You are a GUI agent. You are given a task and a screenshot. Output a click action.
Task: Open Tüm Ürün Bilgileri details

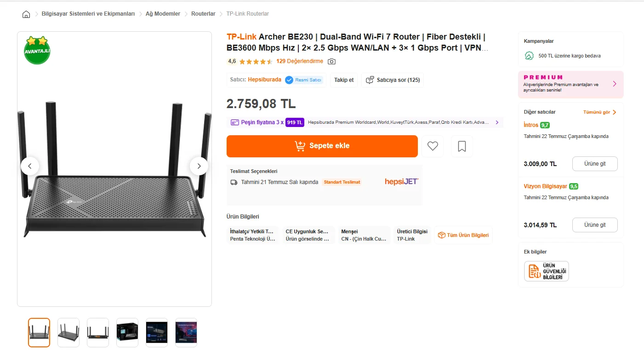pyautogui.click(x=463, y=235)
